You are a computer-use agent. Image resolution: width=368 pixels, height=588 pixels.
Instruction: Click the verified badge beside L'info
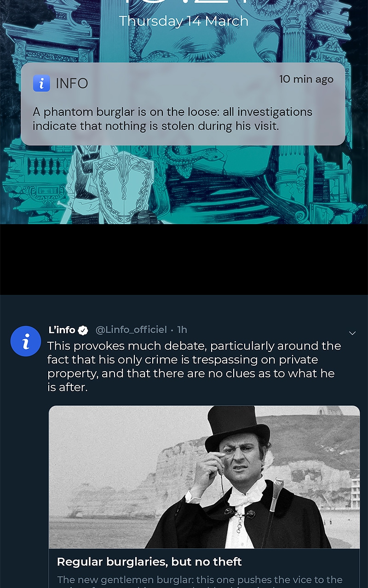83,330
